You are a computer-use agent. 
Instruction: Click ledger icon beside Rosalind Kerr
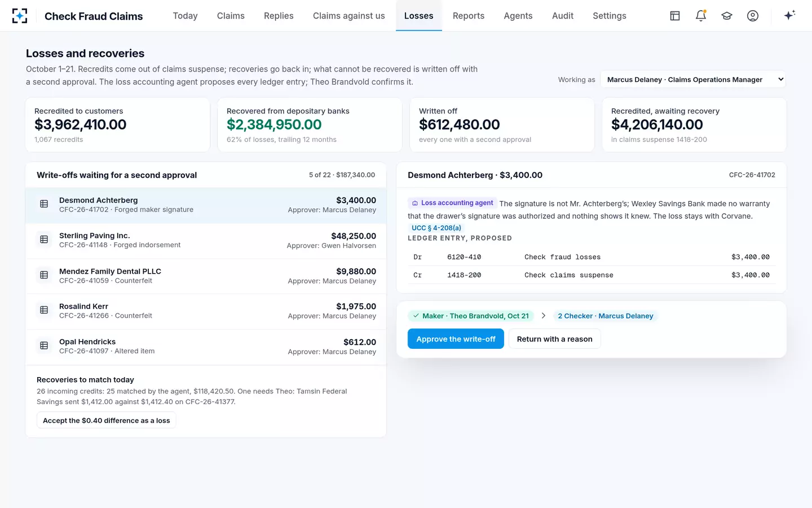(x=44, y=310)
